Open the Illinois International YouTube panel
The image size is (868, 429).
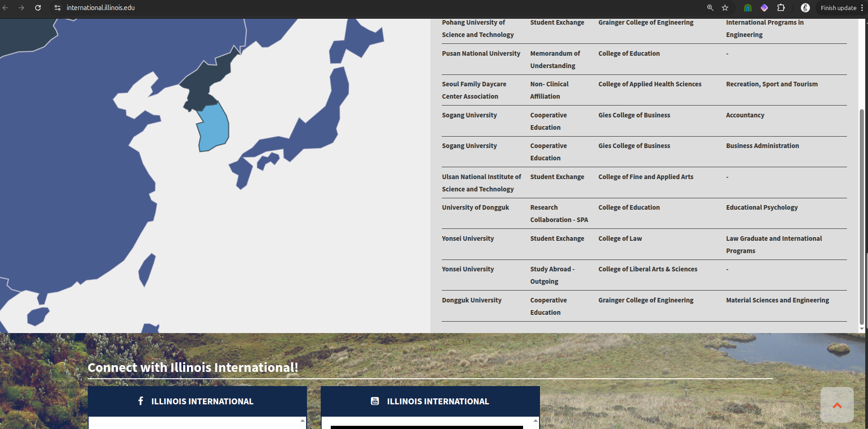[430, 401]
